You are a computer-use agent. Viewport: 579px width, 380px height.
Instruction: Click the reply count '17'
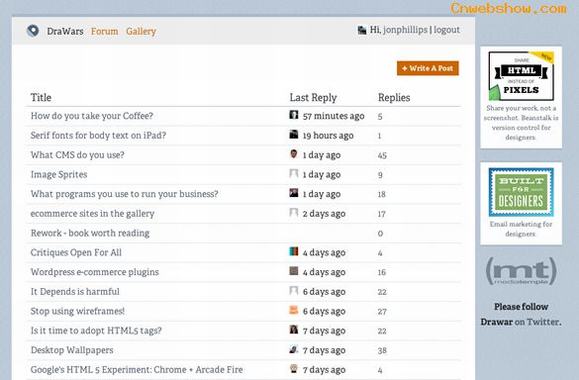pyautogui.click(x=382, y=214)
